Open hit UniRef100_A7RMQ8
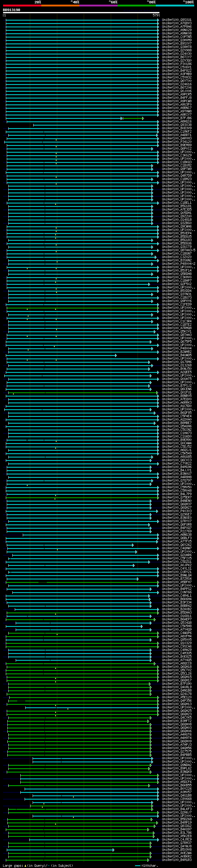The image size is (197, 868). (176, 328)
